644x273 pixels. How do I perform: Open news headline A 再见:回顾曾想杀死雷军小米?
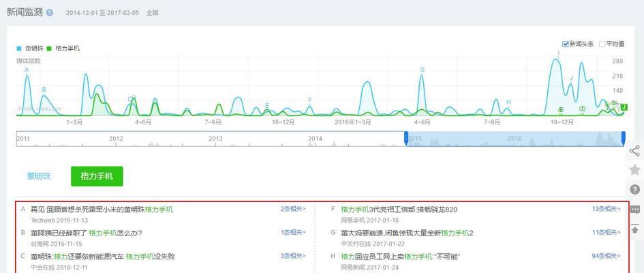click(x=102, y=210)
